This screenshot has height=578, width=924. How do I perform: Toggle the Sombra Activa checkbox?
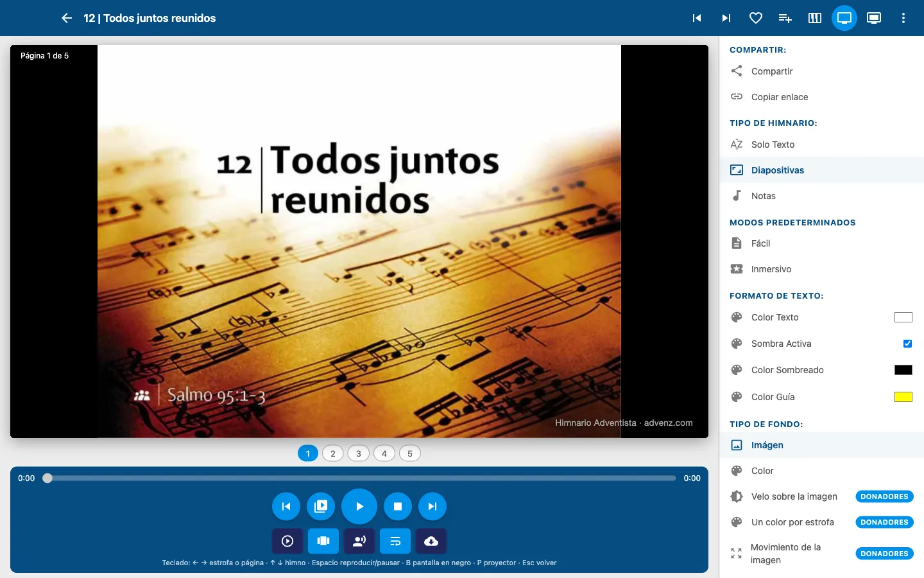(907, 344)
